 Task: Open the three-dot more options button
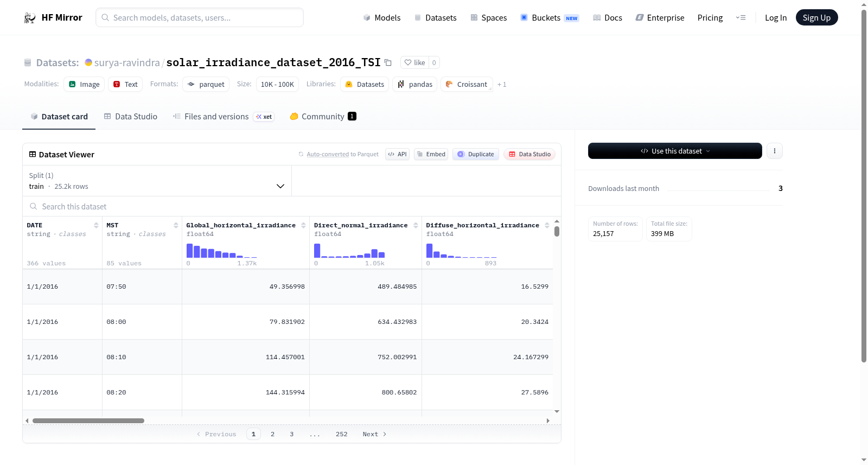pyautogui.click(x=775, y=151)
